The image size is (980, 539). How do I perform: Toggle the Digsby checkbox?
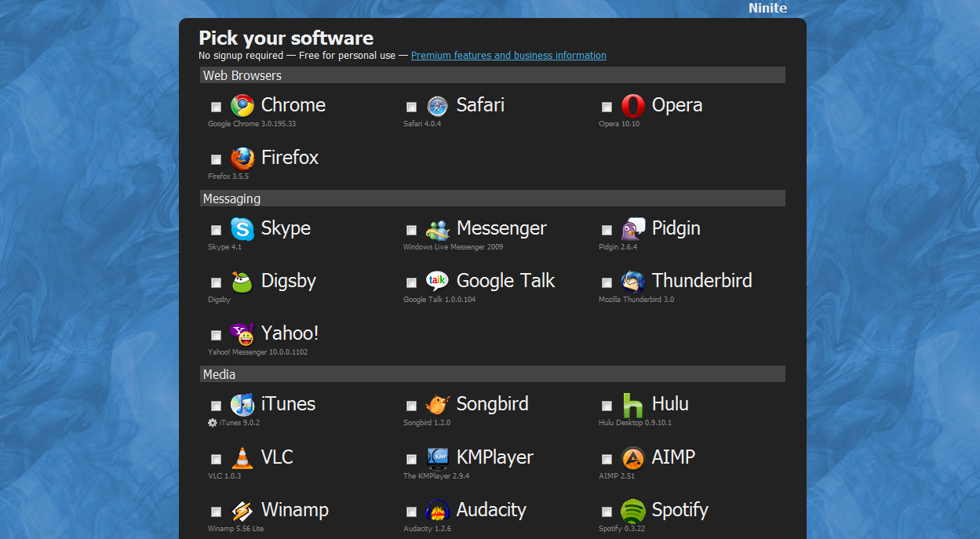pyautogui.click(x=216, y=282)
